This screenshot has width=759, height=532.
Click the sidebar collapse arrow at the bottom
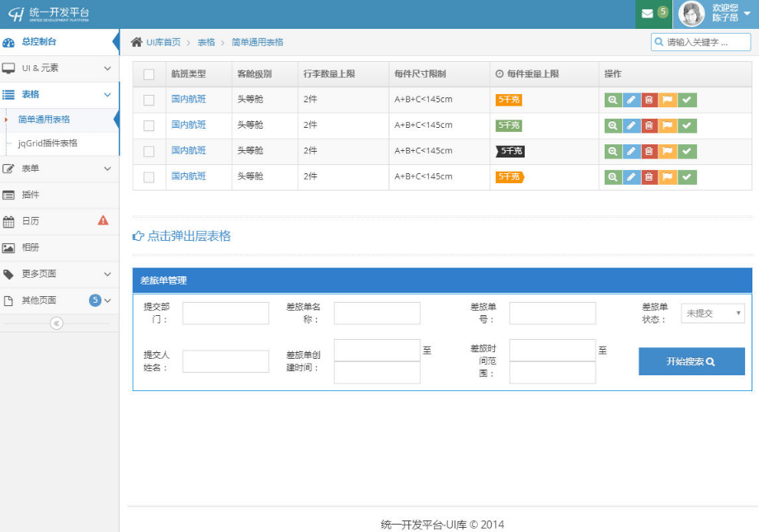56,323
